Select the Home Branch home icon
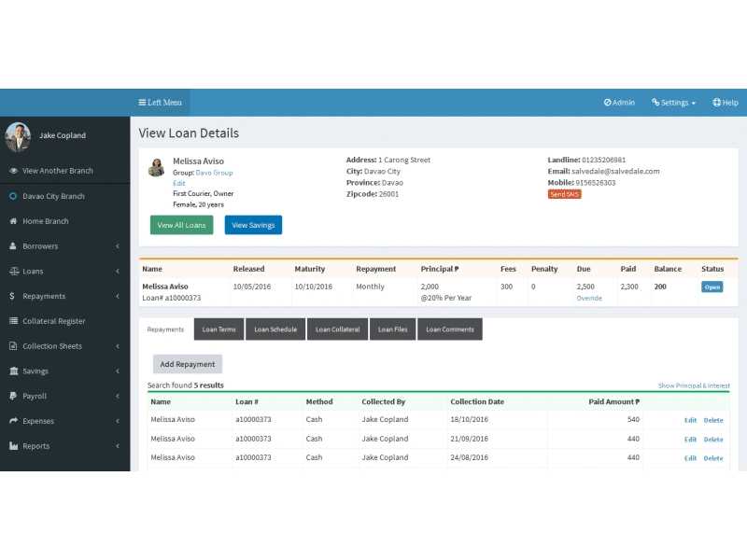This screenshot has width=747, height=560. (x=11, y=221)
